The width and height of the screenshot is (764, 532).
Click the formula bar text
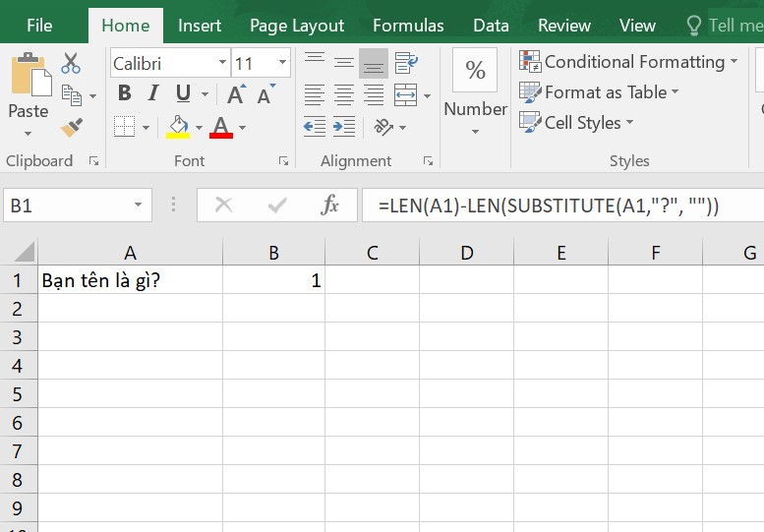click(x=548, y=206)
